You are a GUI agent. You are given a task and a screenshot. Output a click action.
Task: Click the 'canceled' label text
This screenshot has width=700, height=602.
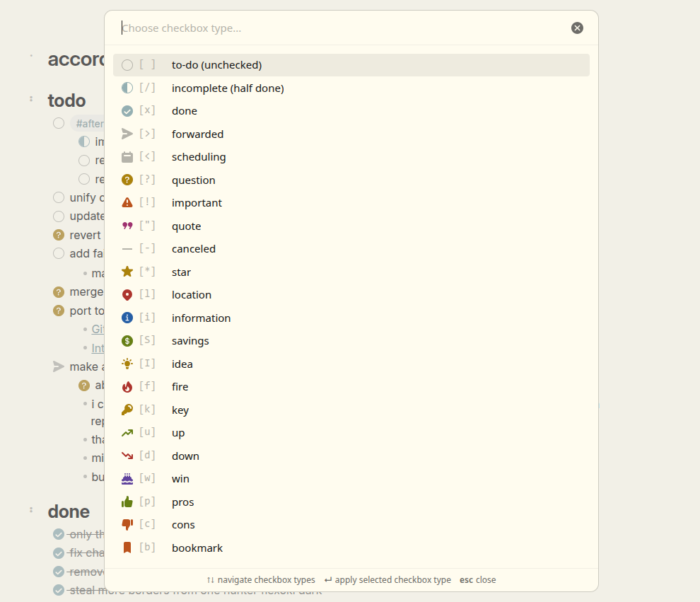tap(194, 249)
